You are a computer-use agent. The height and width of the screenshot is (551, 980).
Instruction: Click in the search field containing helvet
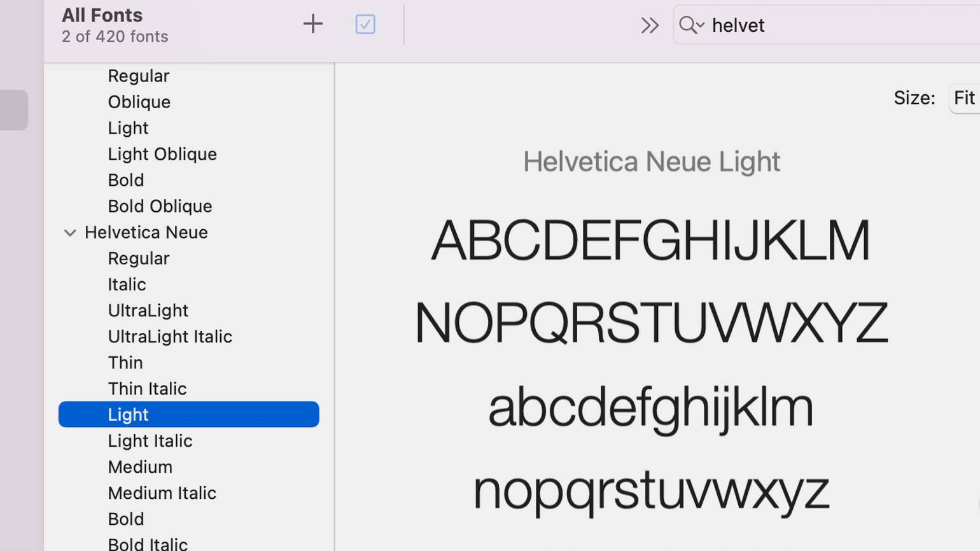(827, 25)
